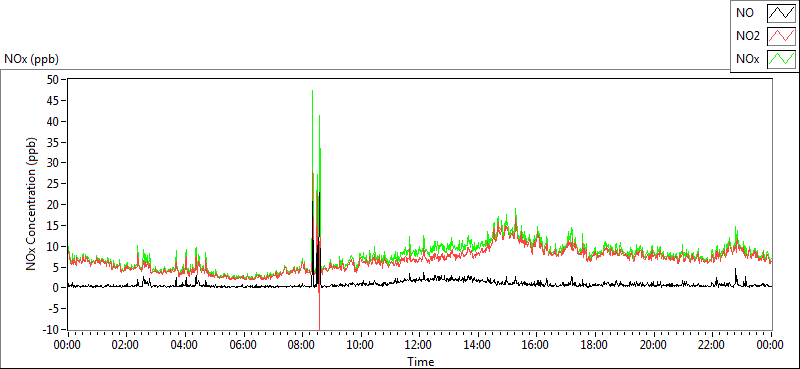
Task: Click the 20:00 time tick label
Action: pyautogui.click(x=653, y=345)
